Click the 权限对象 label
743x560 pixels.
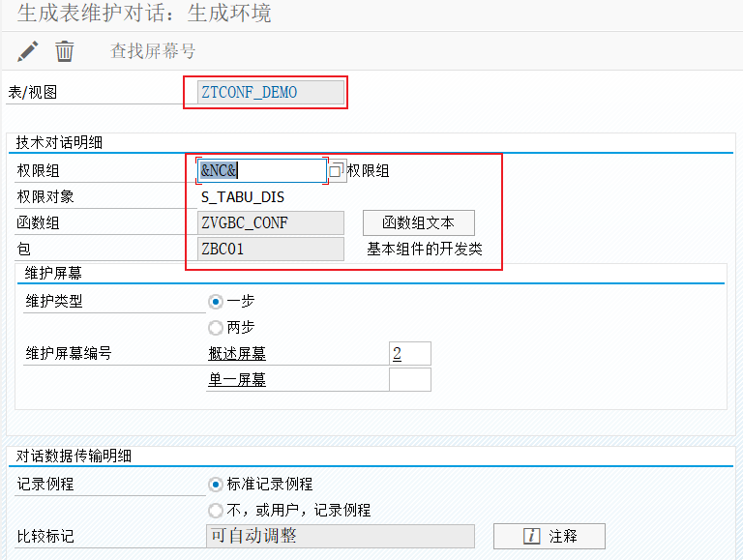(45, 196)
